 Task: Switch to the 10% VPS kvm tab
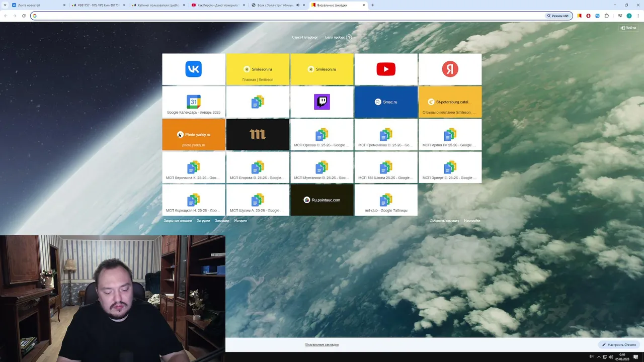click(x=98, y=5)
